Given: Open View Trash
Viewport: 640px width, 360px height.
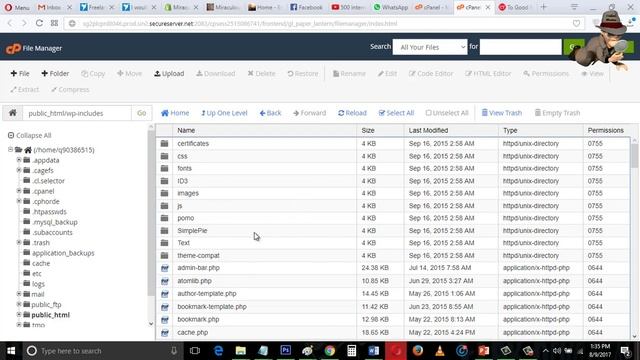Looking at the screenshot, I should pos(502,113).
